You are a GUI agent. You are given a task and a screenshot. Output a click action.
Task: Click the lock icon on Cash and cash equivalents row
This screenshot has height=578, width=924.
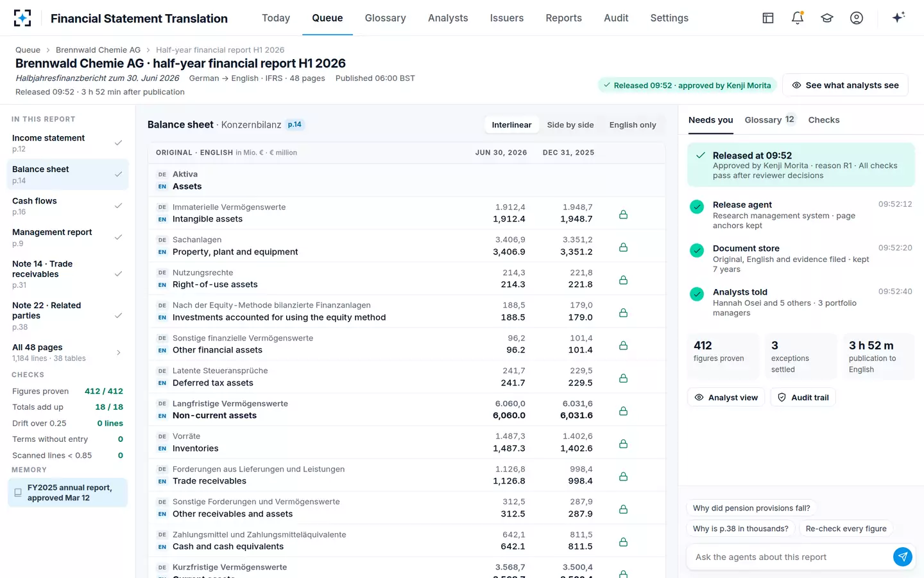[x=623, y=542]
